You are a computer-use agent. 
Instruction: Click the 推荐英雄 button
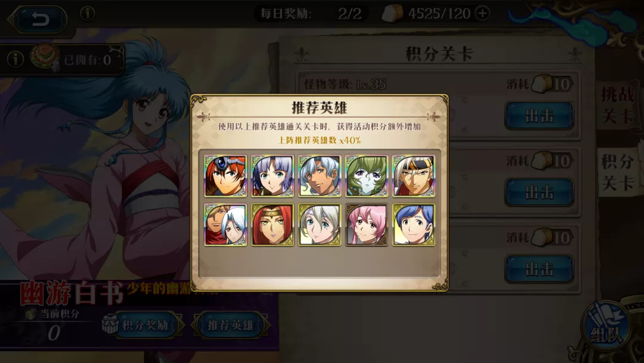pyautogui.click(x=231, y=325)
